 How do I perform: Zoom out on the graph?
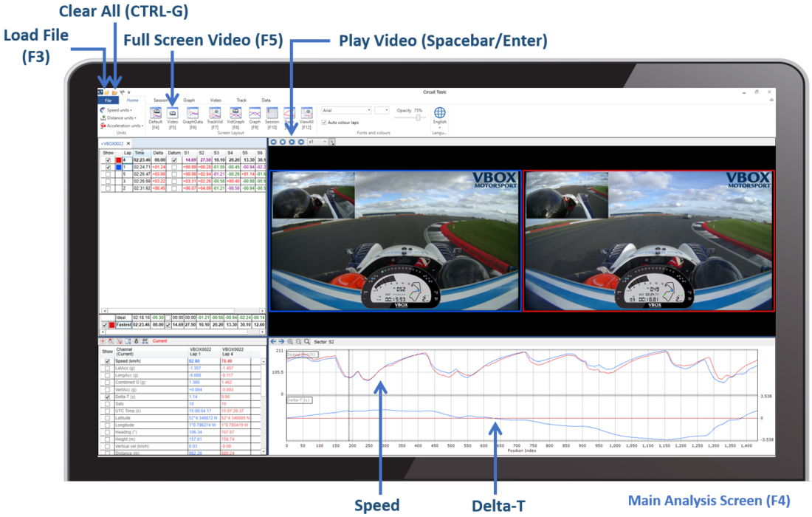pos(299,342)
